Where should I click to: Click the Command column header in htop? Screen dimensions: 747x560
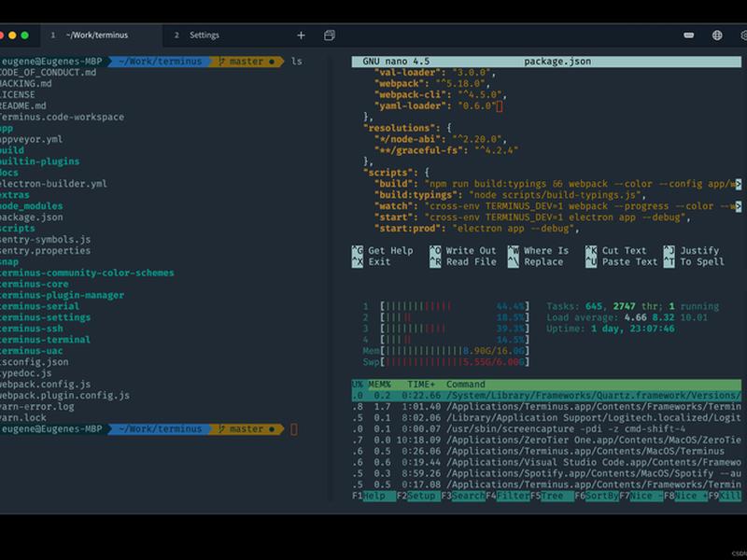[x=465, y=385]
